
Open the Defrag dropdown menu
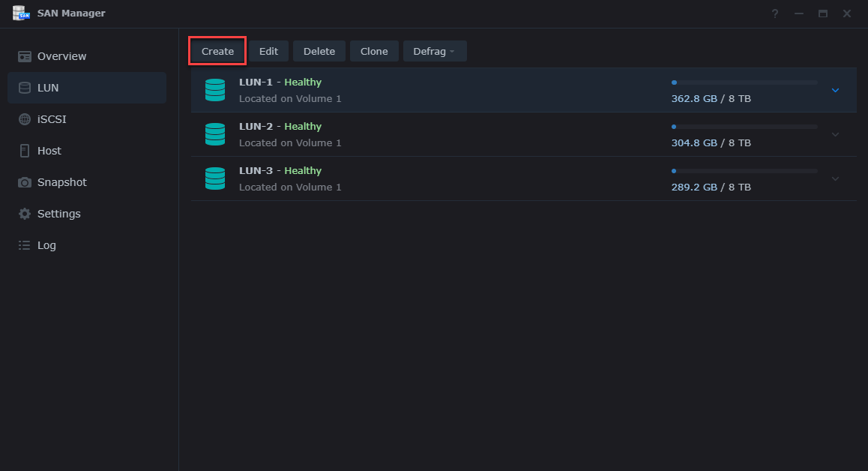[x=435, y=51]
